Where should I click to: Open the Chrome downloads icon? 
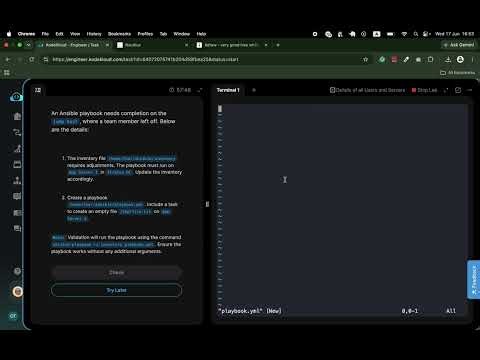(448, 59)
